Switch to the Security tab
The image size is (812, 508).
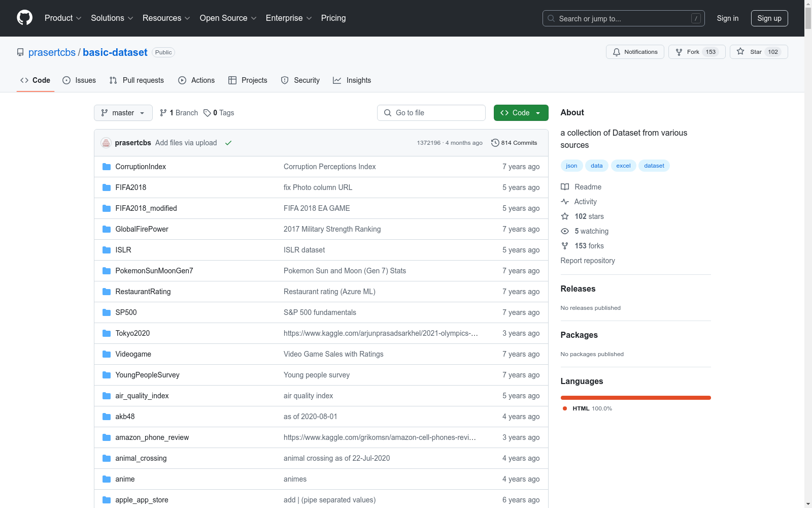(300, 80)
